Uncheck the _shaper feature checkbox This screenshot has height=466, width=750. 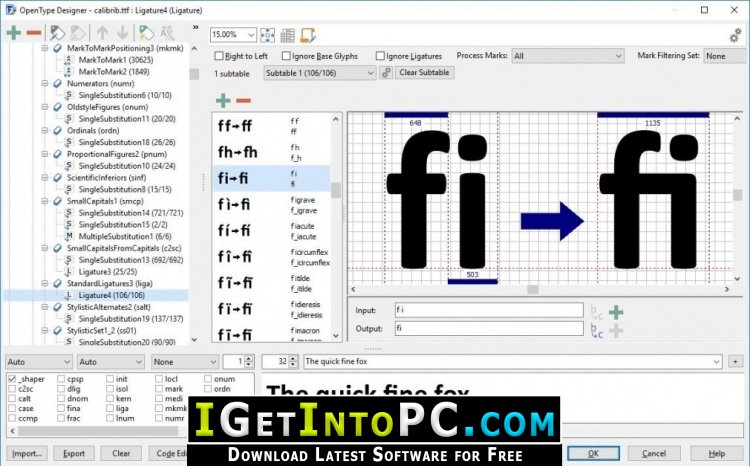(12, 379)
